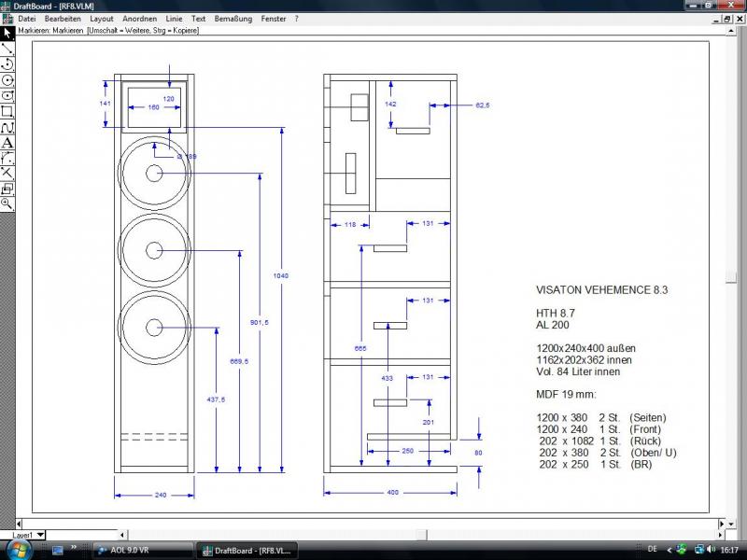
Task: Open the Datei menu
Action: (27, 19)
